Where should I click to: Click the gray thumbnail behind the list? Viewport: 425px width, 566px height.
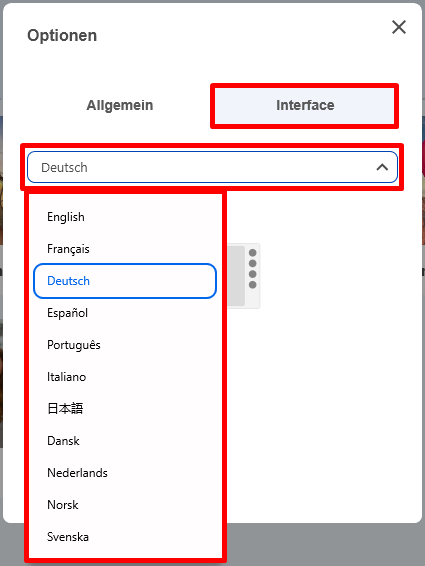[x=236, y=276]
